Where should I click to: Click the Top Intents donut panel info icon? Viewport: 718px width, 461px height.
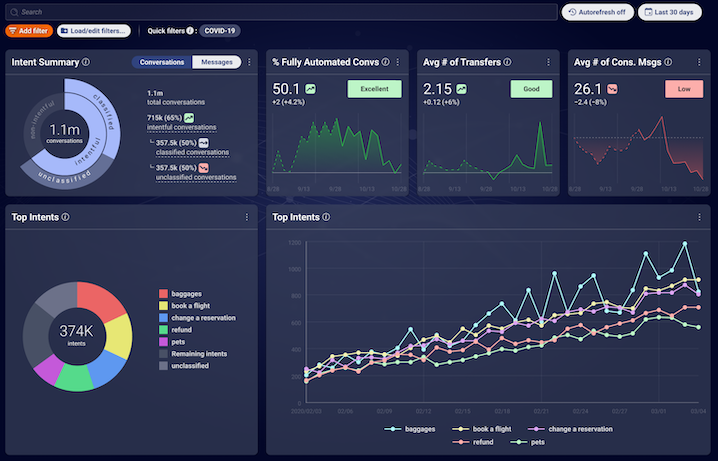(65, 217)
